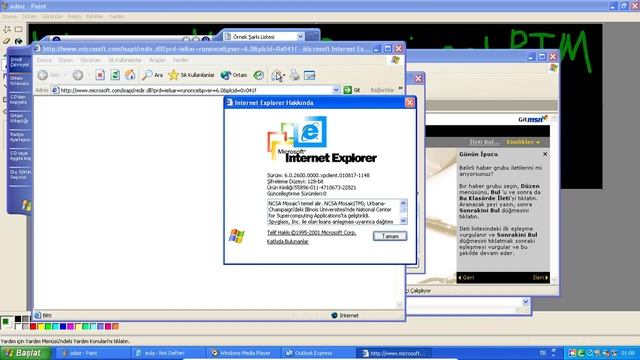This screenshot has width=640, height=360.
Task: Pick the orange swatch in Paint palette
Action: click(116, 326)
